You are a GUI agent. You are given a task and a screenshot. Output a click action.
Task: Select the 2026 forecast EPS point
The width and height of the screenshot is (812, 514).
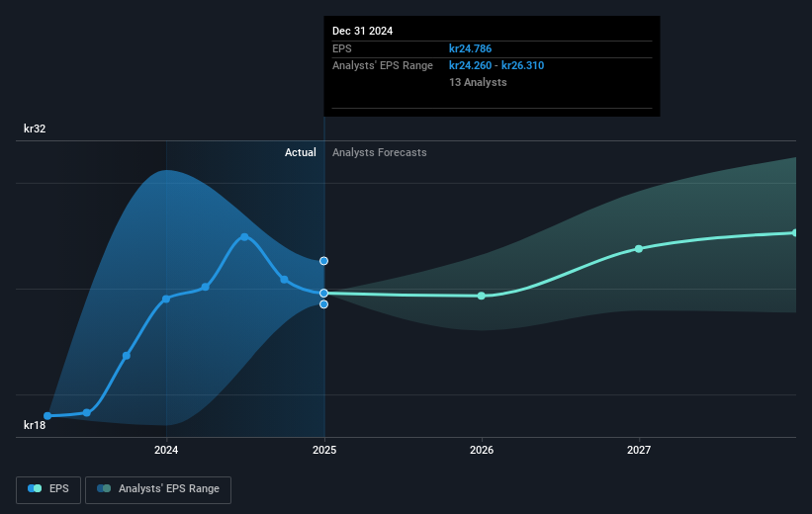click(482, 296)
